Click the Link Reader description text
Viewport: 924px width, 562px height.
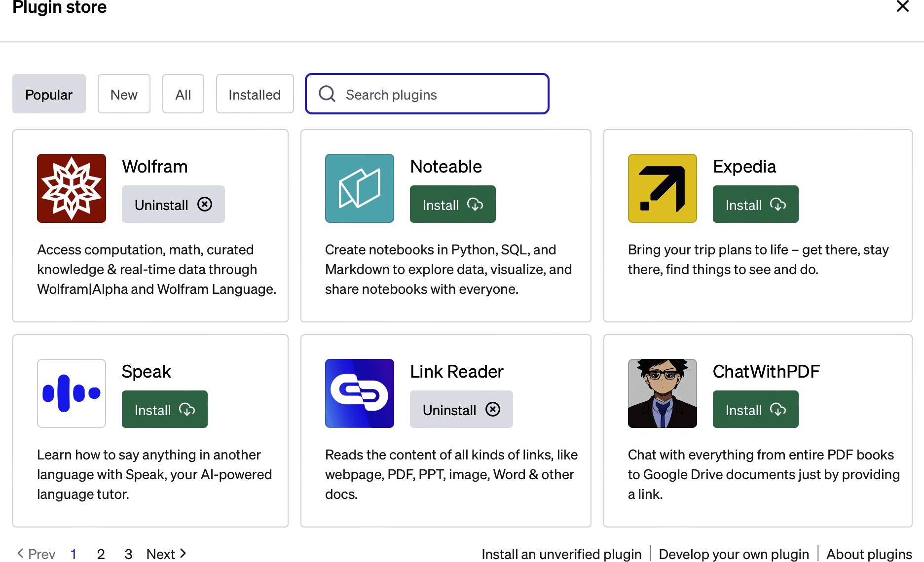451,474
